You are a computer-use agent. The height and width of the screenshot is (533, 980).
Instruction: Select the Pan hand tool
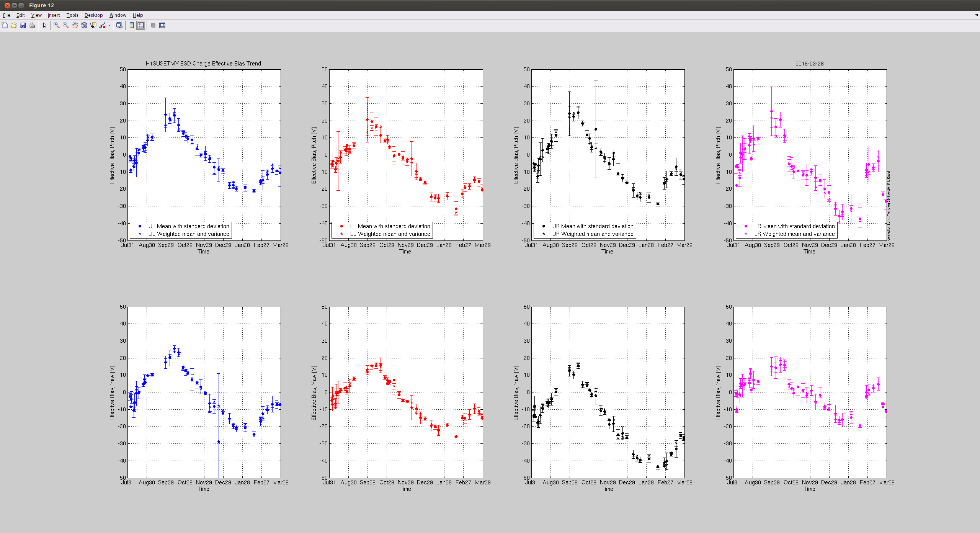pos(75,25)
